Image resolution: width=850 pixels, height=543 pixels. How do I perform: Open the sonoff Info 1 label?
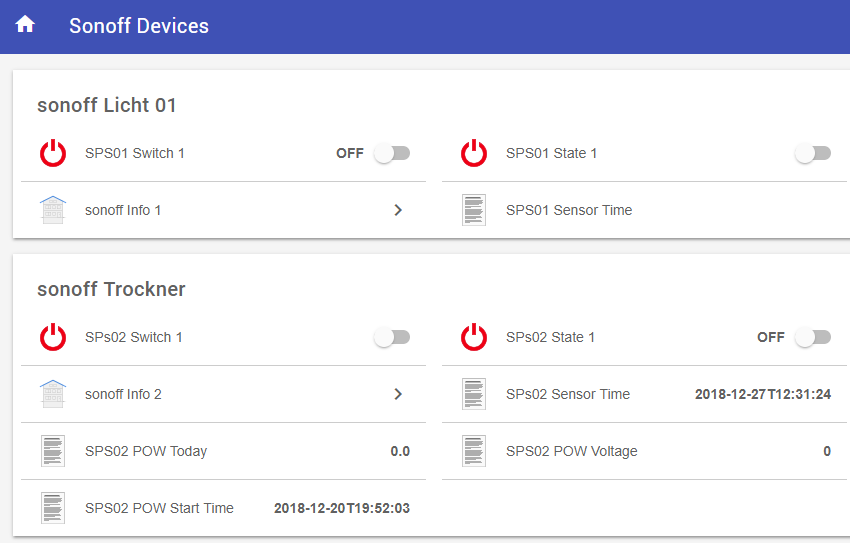(x=123, y=210)
